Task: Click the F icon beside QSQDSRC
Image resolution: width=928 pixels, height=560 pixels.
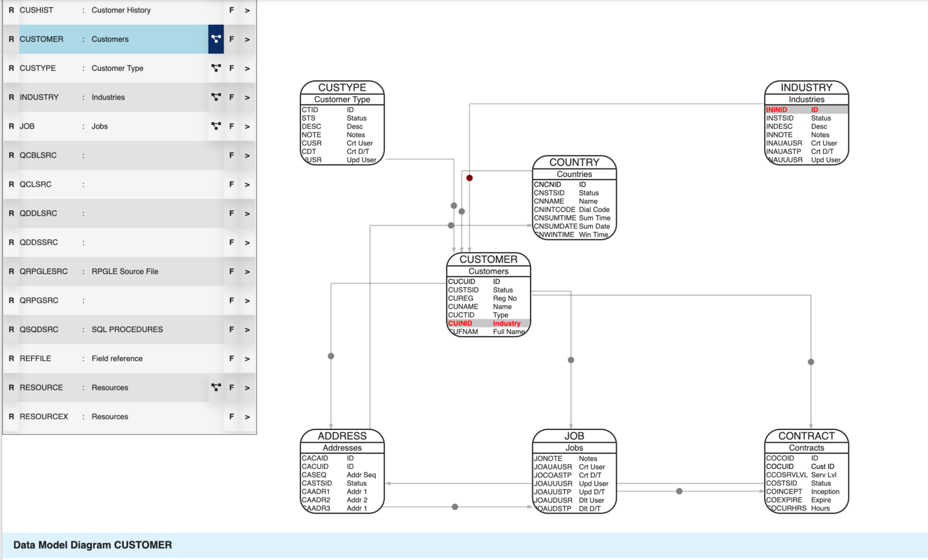Action: coord(231,329)
